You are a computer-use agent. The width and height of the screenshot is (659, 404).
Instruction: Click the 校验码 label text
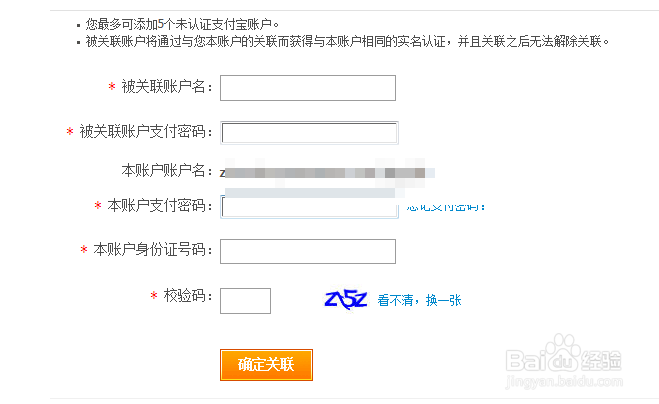point(187,296)
